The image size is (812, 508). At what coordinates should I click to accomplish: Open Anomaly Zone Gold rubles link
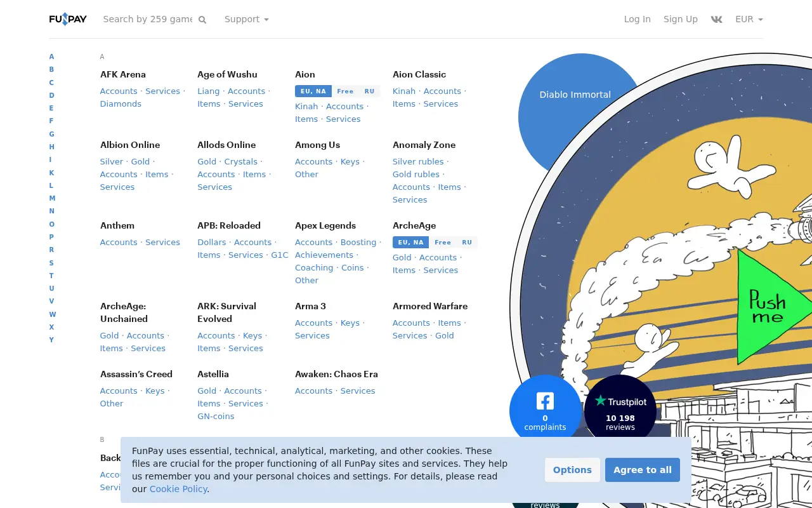(416, 174)
